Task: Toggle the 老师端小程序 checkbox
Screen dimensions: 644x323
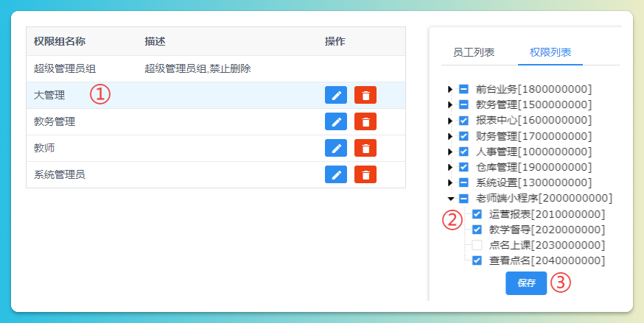Action: (463, 199)
